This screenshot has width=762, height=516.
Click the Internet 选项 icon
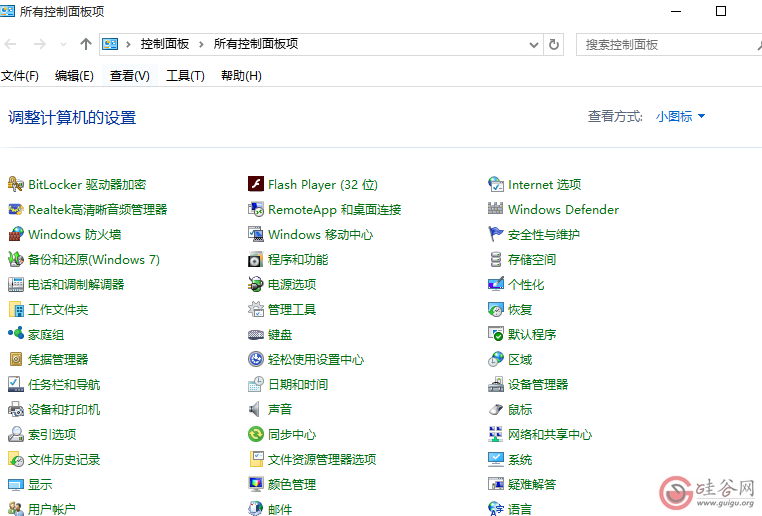(496, 184)
